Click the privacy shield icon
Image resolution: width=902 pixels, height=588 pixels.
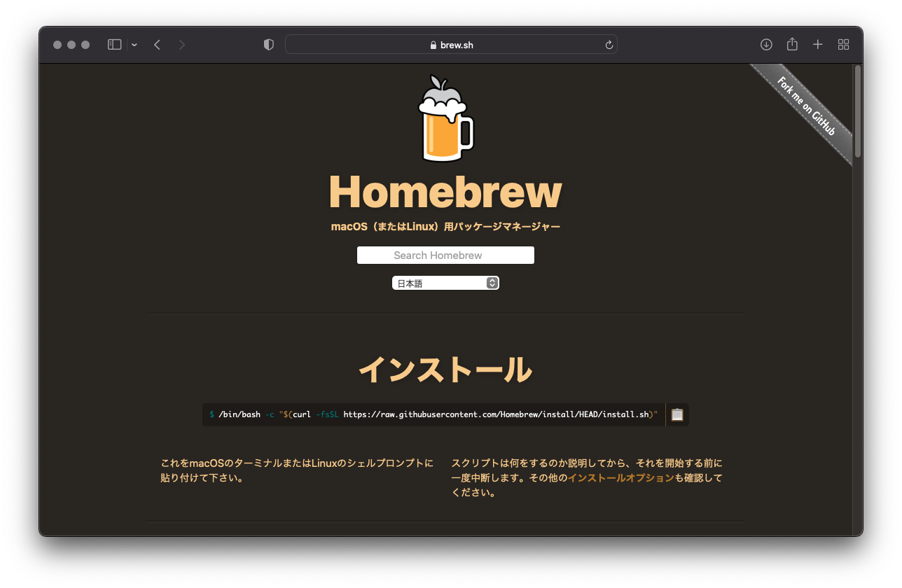[x=268, y=44]
